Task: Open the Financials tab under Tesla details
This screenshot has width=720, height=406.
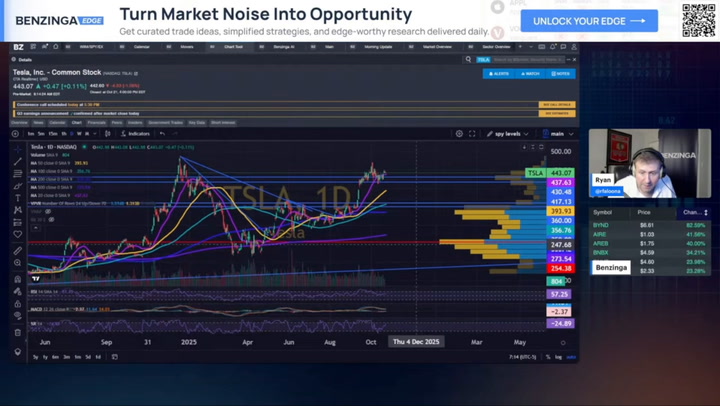Action: point(96,123)
